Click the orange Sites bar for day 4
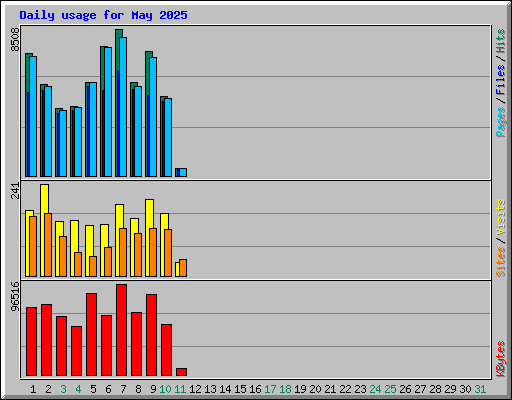 [78, 264]
